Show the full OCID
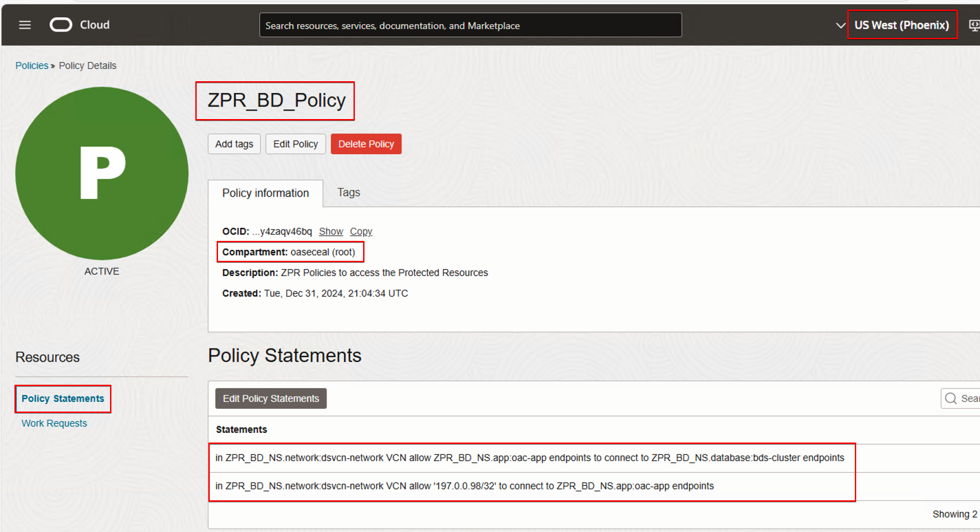The width and height of the screenshot is (980, 532). point(331,231)
